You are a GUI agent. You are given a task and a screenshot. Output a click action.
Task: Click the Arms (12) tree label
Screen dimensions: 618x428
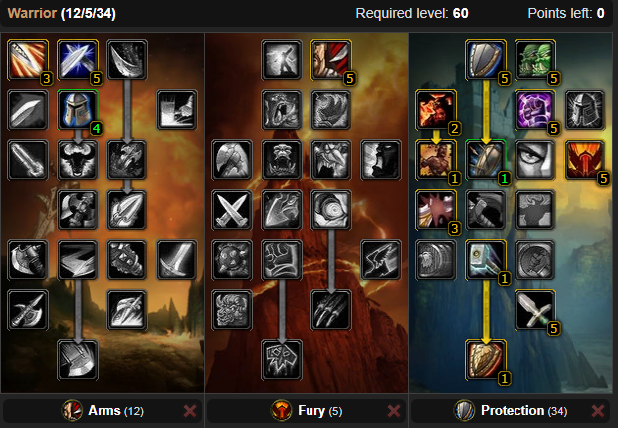(x=115, y=411)
